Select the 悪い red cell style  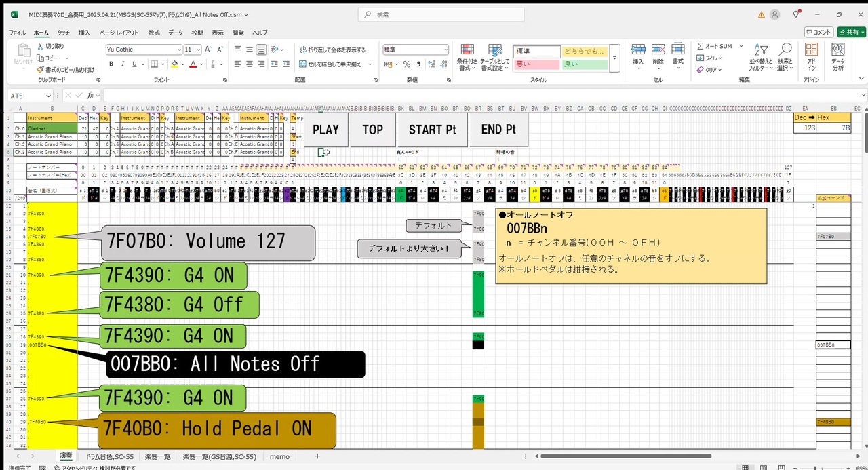point(537,64)
